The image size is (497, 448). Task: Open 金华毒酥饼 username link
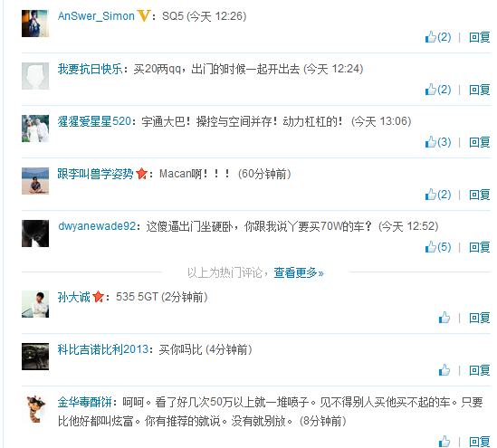click(84, 403)
